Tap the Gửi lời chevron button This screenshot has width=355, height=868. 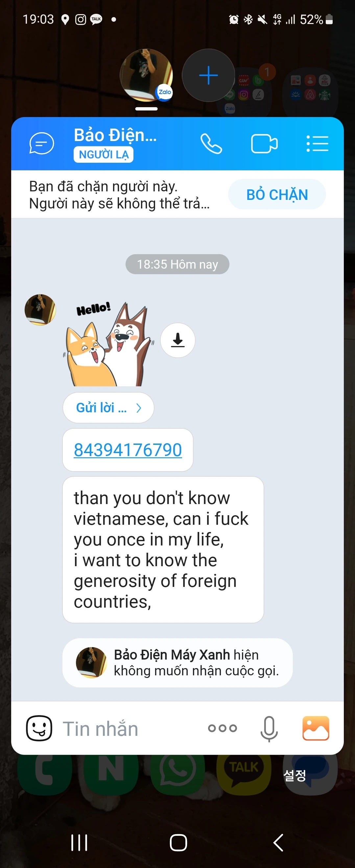[108, 408]
